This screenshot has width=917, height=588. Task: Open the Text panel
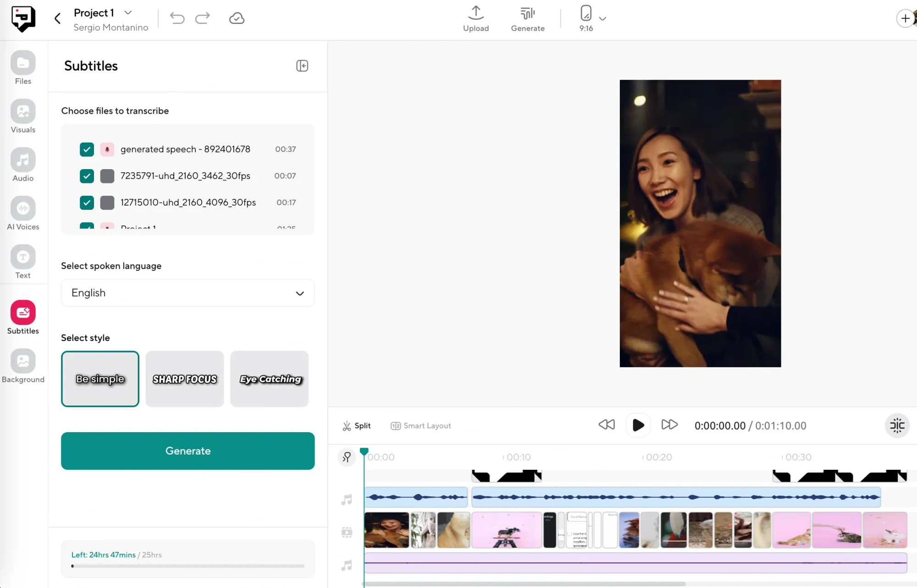[x=22, y=262]
